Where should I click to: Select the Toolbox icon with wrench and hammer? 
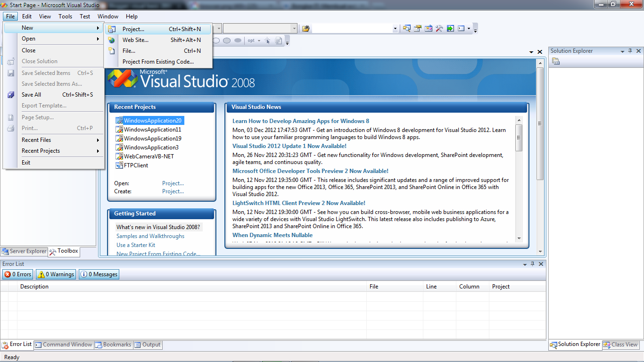tap(439, 28)
